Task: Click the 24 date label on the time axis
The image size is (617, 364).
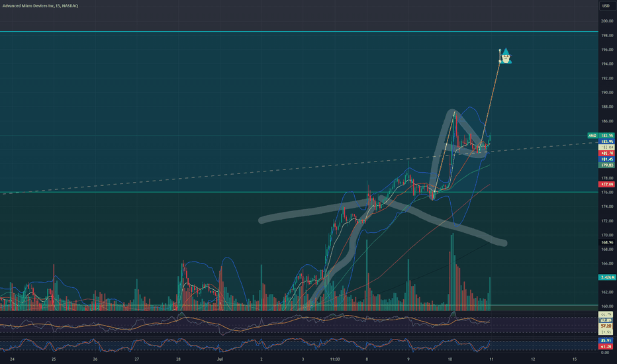Action: (12, 359)
